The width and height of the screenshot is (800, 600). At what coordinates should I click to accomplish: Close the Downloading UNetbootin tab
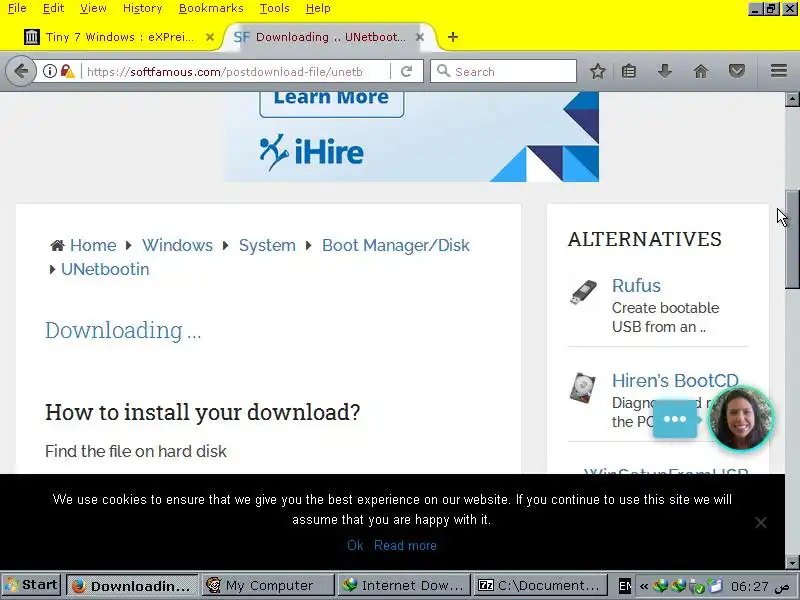(419, 37)
